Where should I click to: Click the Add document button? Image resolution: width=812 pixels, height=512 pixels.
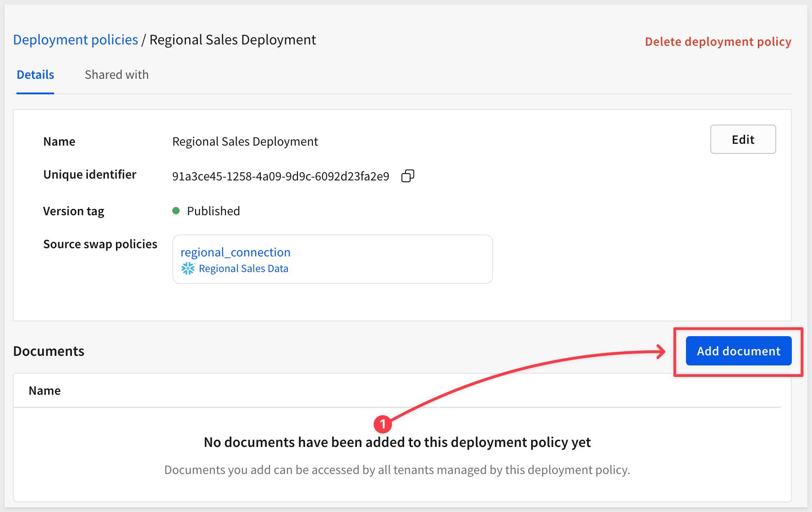tap(738, 351)
